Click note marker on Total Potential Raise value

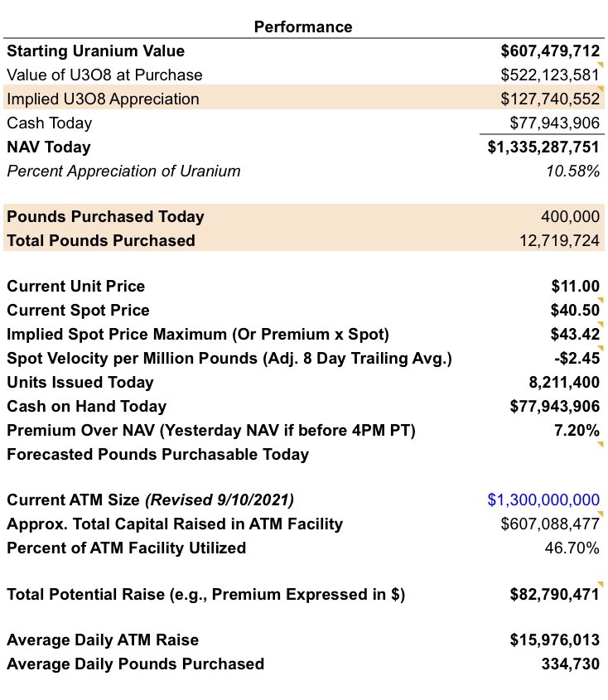602,585
